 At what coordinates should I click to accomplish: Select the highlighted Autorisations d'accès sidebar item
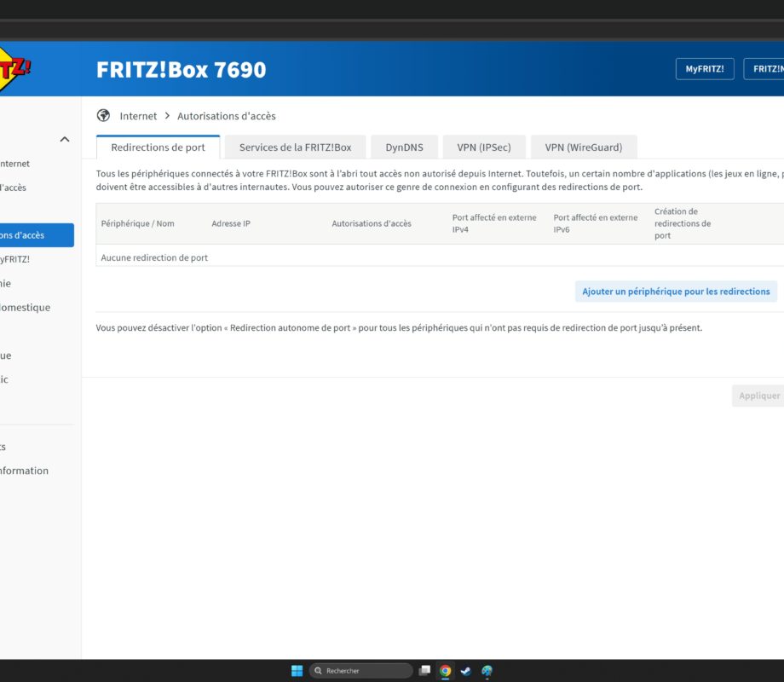pyautogui.click(x=37, y=235)
